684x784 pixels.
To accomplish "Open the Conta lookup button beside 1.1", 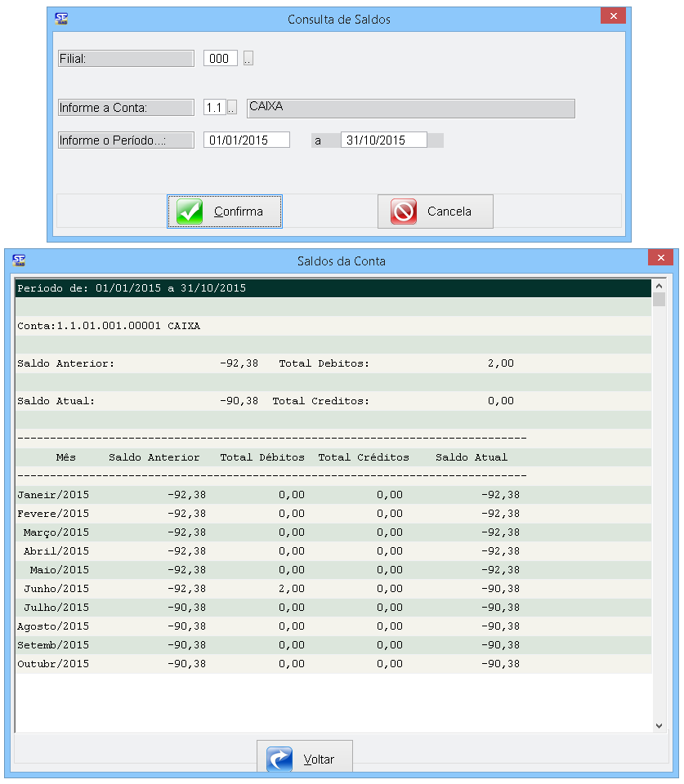I will (232, 108).
